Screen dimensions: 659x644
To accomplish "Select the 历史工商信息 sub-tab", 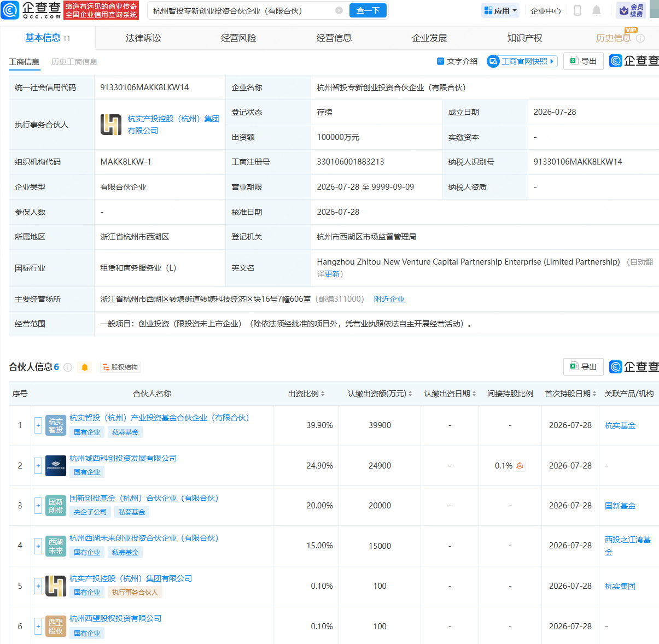I will [74, 62].
